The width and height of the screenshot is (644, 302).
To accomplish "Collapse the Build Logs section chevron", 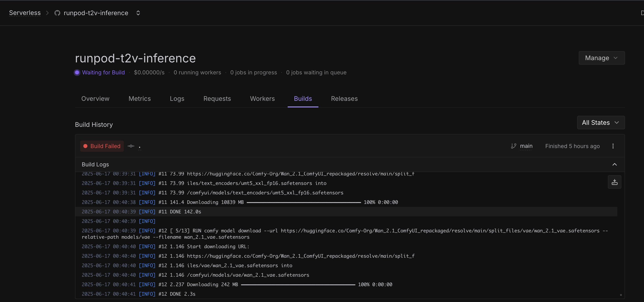I will point(614,164).
